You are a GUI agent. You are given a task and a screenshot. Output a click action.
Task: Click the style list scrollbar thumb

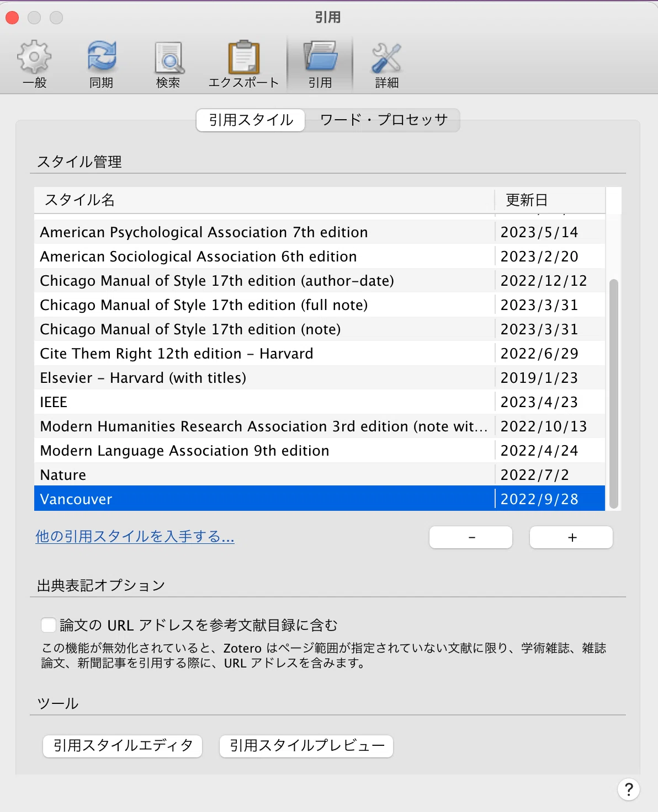click(x=613, y=393)
